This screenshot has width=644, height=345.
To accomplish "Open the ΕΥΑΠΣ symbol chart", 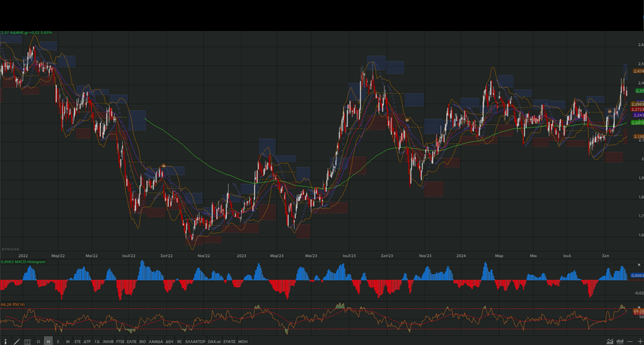I will [229, 341].
